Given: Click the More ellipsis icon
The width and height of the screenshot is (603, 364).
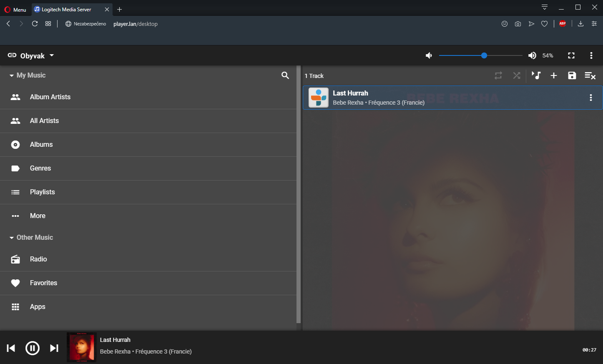Looking at the screenshot, I should coord(15,216).
